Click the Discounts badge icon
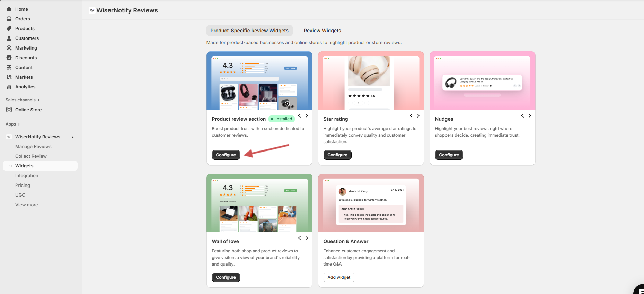This screenshot has height=294, width=644. point(9,58)
